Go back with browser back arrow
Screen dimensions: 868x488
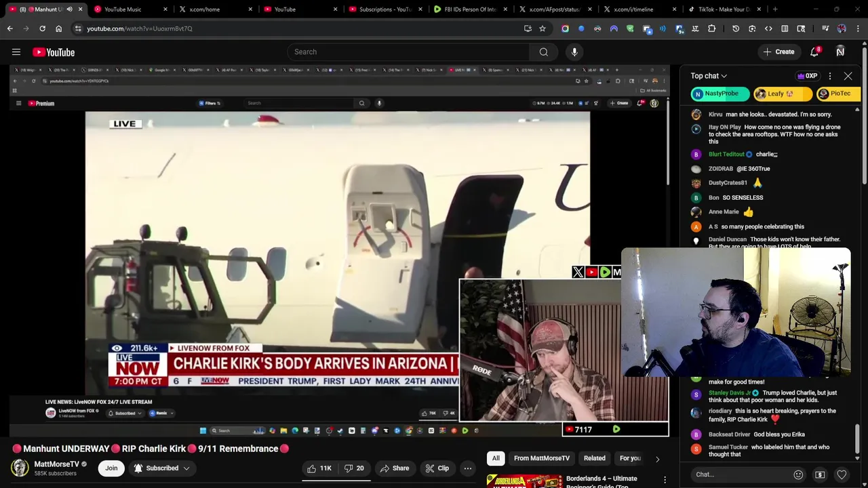point(10,28)
